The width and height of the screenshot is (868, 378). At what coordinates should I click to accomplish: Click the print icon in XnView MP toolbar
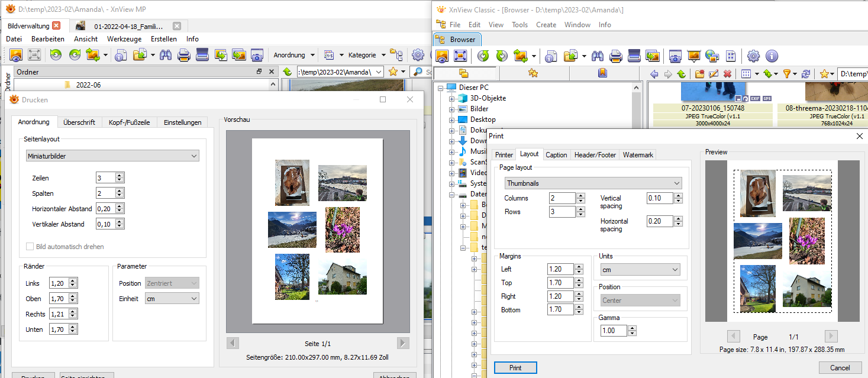click(x=183, y=55)
